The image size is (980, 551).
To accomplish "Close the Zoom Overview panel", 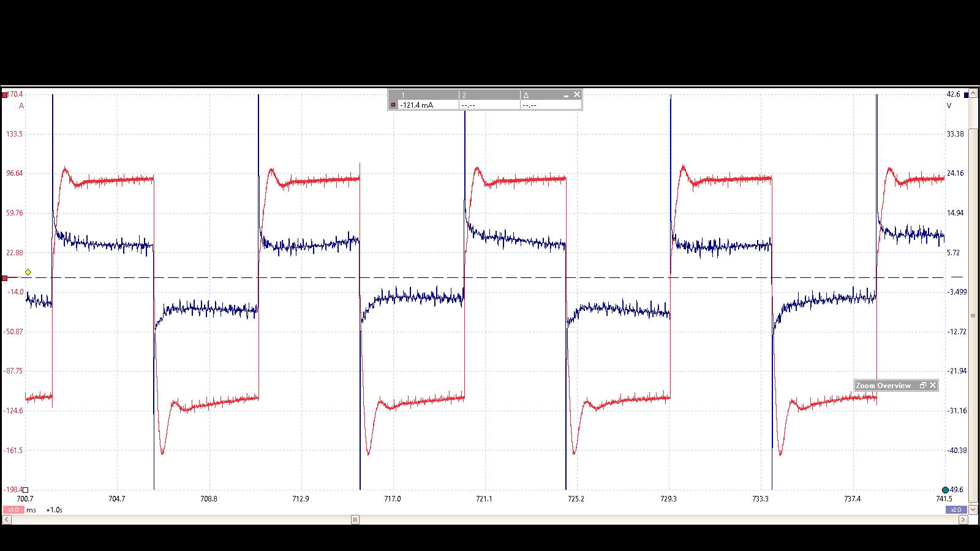I will 933,385.
